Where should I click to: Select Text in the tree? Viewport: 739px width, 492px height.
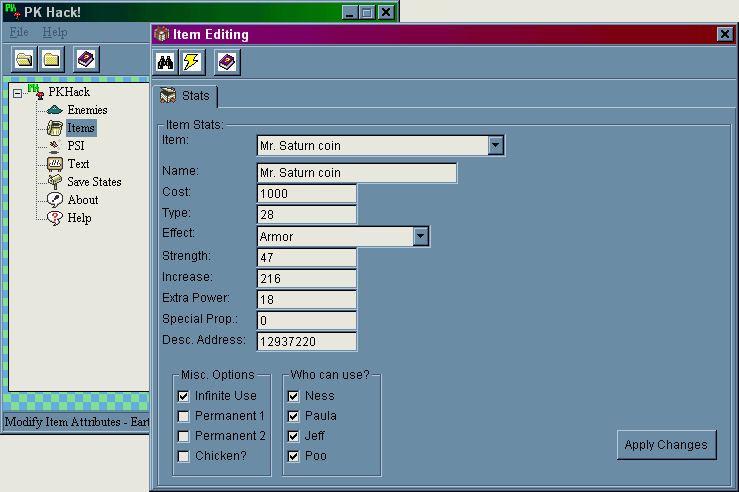click(78, 164)
